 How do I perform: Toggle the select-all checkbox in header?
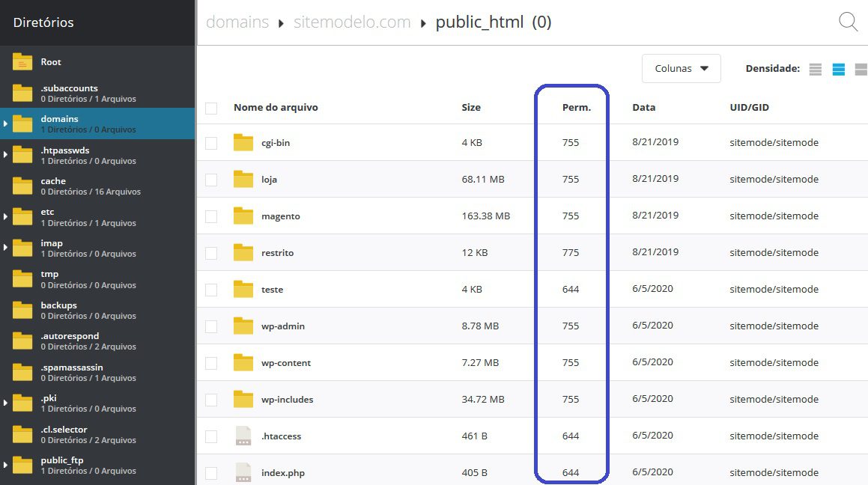click(x=211, y=108)
